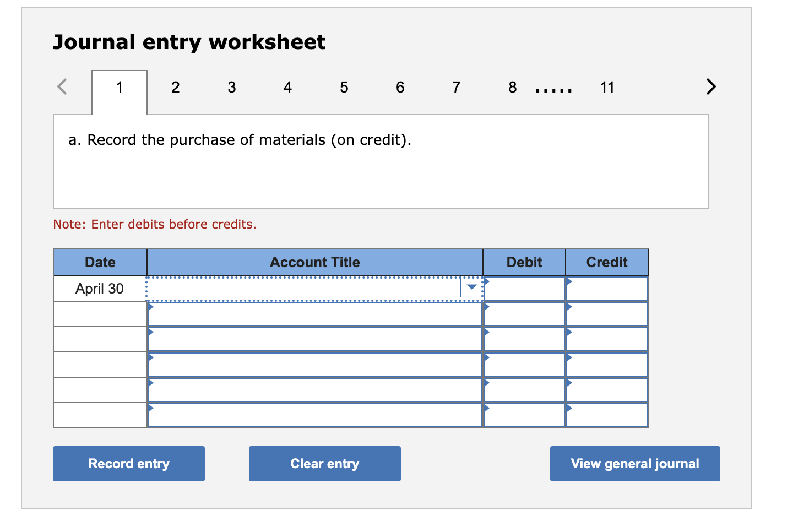
Task: Select the Debit cell in April 30 row
Action: pyautogui.click(x=524, y=289)
